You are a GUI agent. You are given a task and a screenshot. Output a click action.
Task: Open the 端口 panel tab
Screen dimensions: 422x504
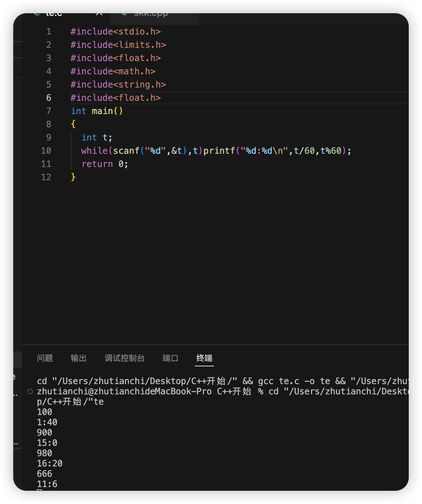171,358
